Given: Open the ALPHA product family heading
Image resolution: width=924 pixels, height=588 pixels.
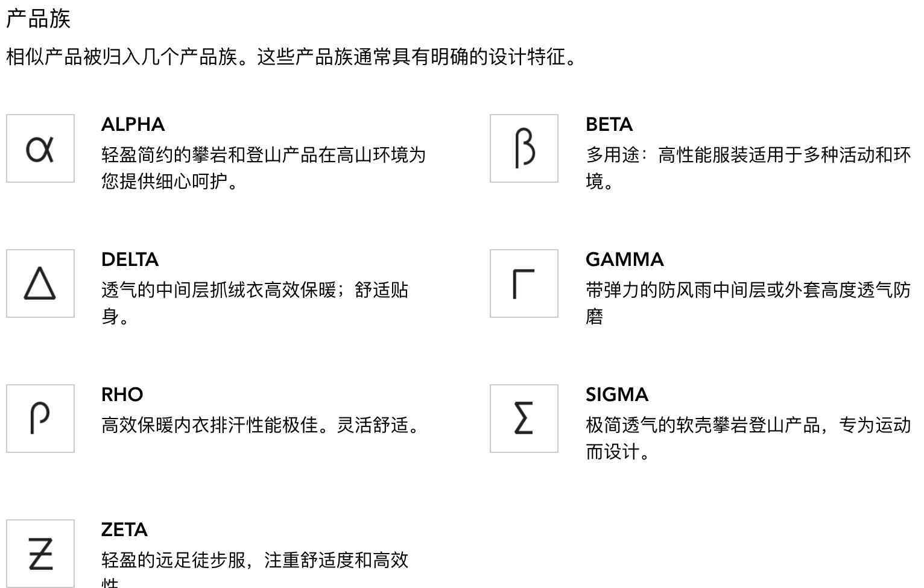Looking at the screenshot, I should coord(133,124).
